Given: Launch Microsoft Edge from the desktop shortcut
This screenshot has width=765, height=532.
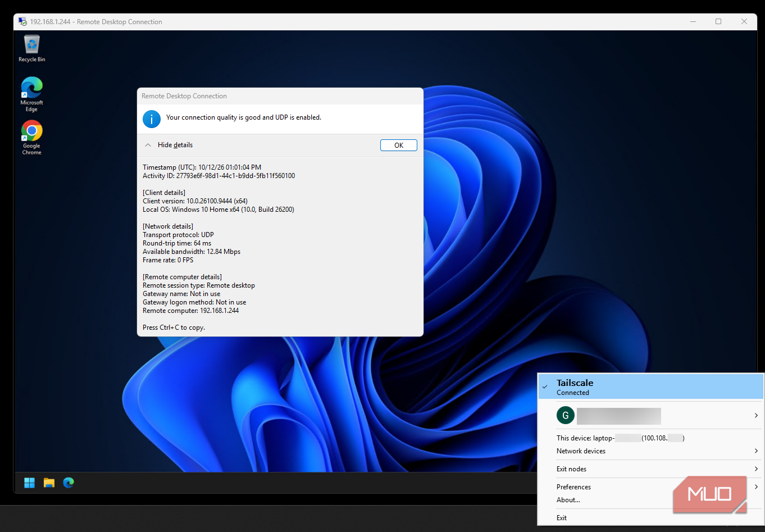Looking at the screenshot, I should 32,94.
